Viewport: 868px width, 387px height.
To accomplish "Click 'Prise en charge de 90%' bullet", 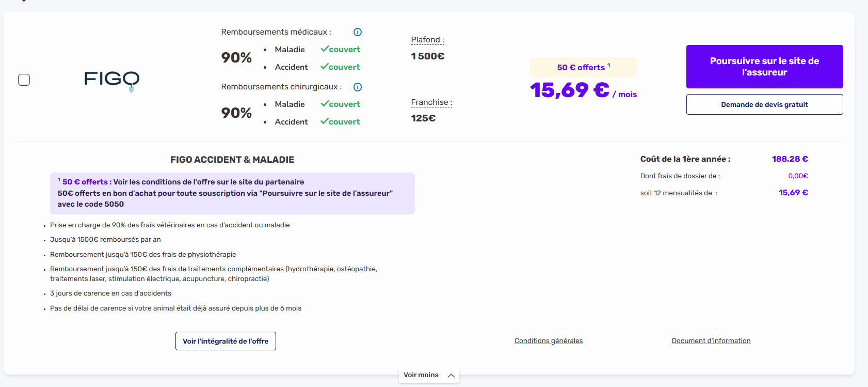I will (170, 225).
